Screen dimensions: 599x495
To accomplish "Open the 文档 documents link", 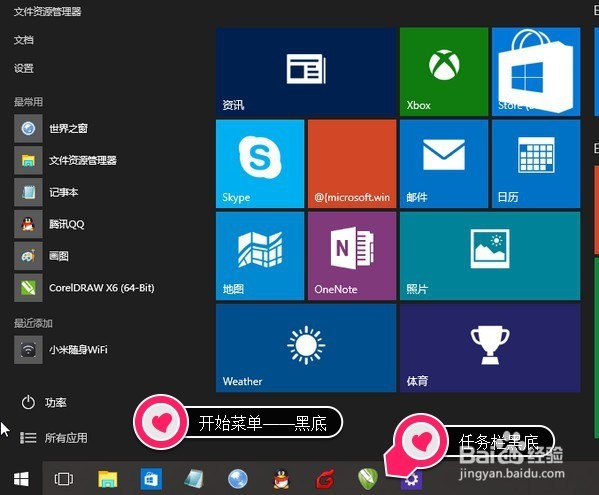I will (24, 40).
